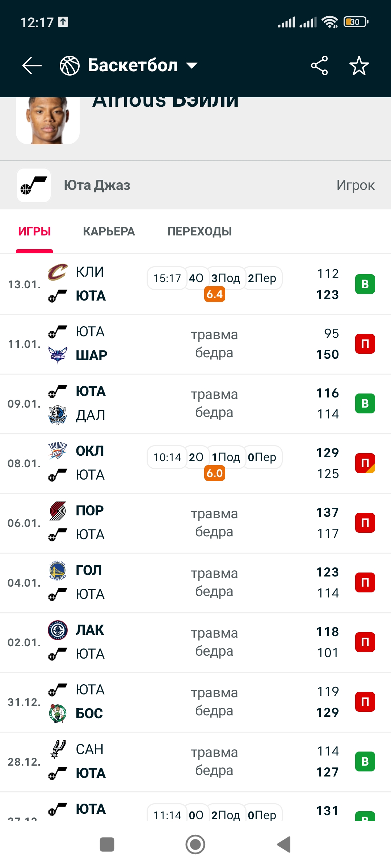Tap the basketball sport icon
The width and height of the screenshot is (391, 868).
(70, 65)
